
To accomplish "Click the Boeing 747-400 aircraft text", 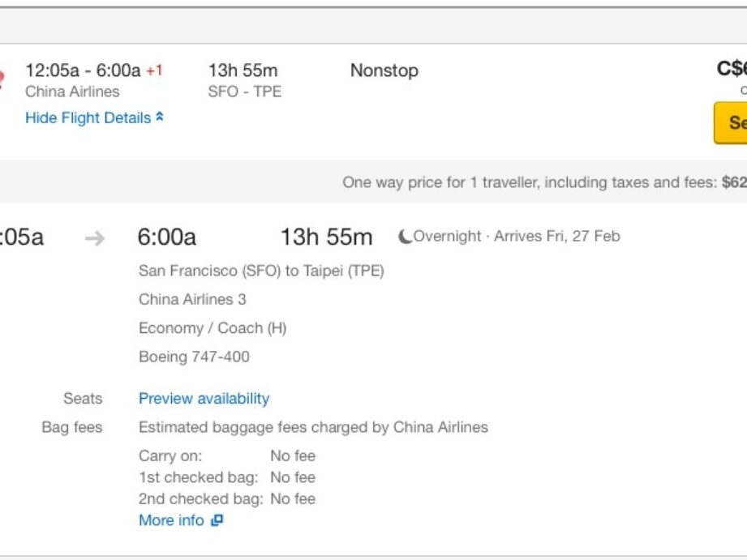I will click(x=194, y=357).
